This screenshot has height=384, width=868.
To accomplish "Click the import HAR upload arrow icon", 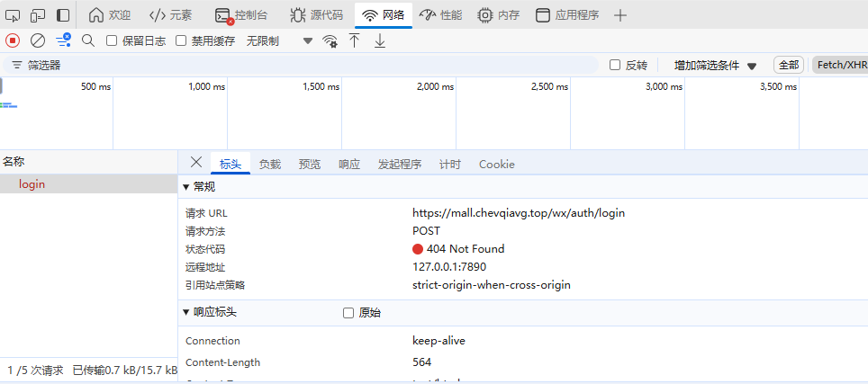I will (x=355, y=40).
